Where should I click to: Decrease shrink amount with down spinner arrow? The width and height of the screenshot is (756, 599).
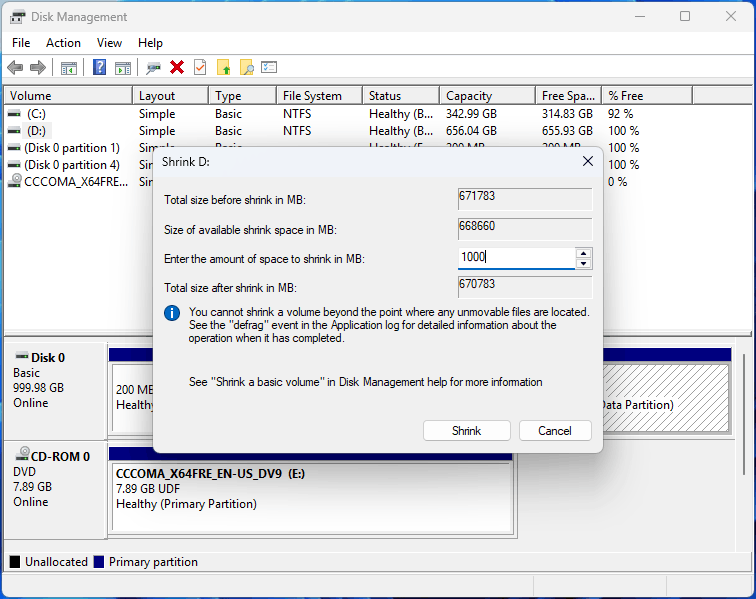(583, 263)
